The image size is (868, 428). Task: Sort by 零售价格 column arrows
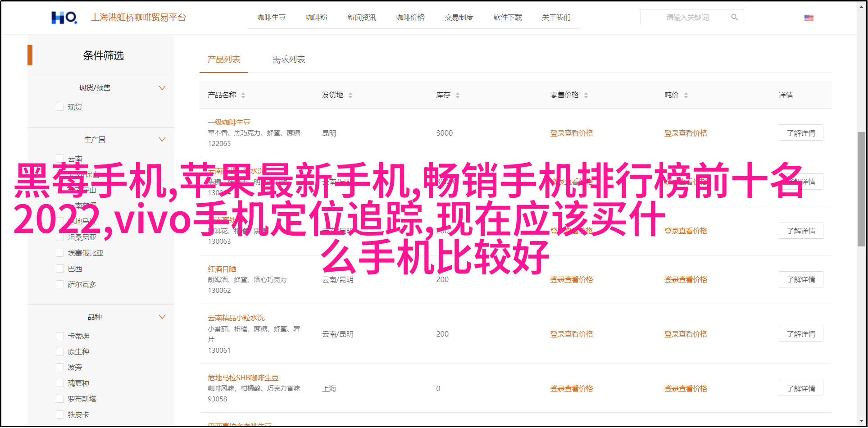[x=586, y=95]
